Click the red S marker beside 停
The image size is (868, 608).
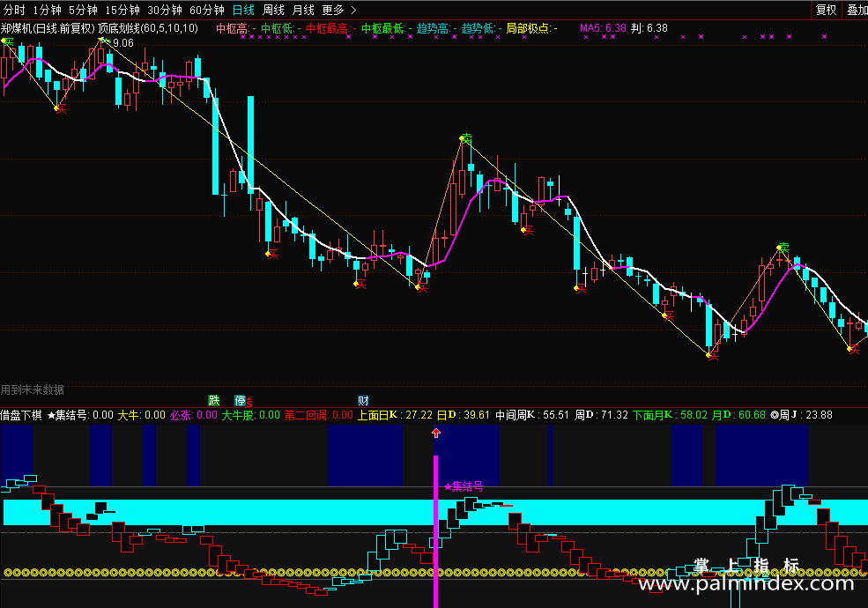249,403
